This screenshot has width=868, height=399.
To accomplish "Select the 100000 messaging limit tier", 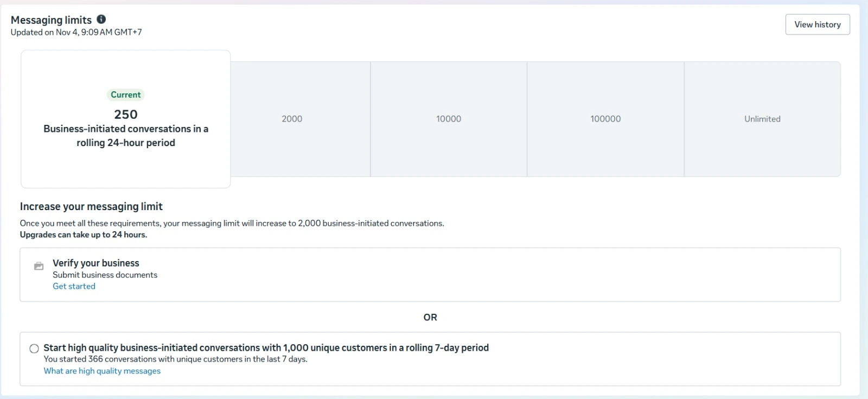I will tap(605, 119).
